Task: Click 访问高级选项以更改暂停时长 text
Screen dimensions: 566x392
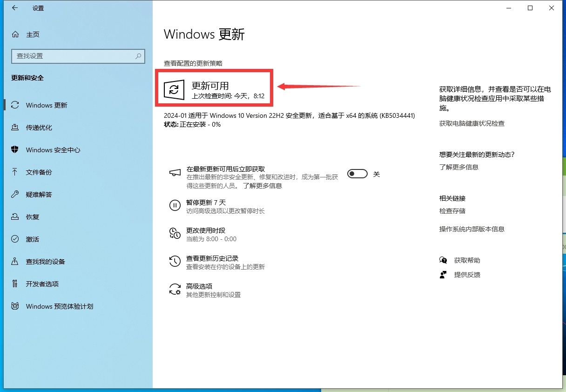Action: tap(225, 211)
